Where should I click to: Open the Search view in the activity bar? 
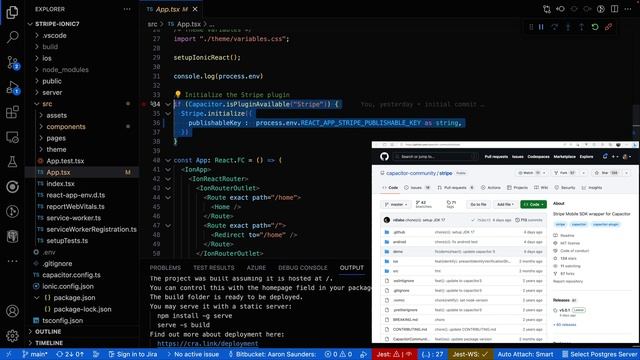12,37
